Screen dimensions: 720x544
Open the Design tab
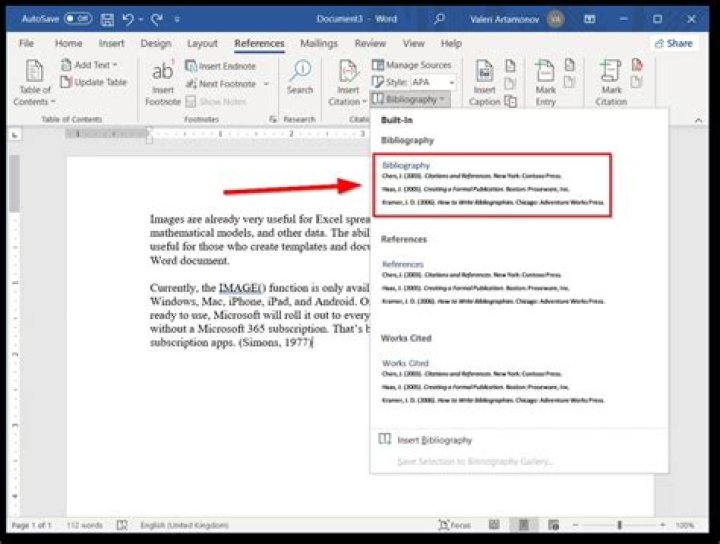pyautogui.click(x=156, y=43)
